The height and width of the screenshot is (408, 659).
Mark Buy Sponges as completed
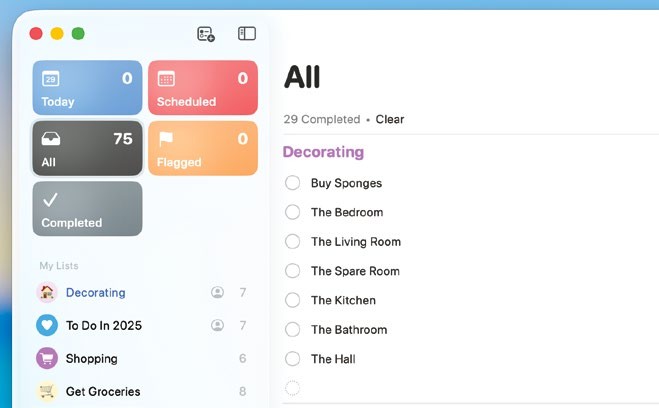click(x=293, y=183)
